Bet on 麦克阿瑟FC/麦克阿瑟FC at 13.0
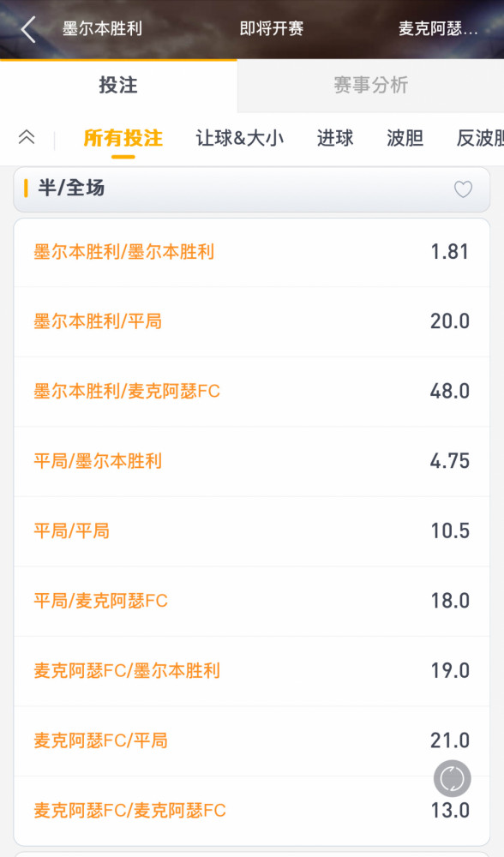The height and width of the screenshot is (857, 504). click(251, 811)
